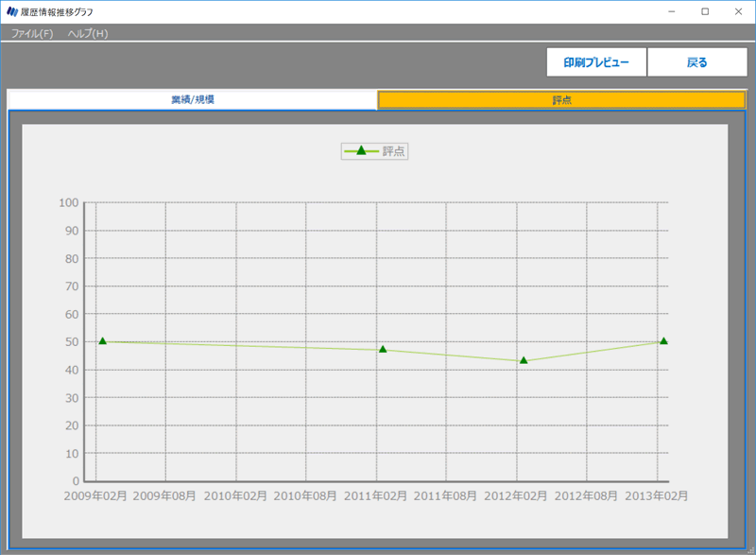
Task: Maximize the 履歴情報推移グラフ window
Action: (x=705, y=11)
